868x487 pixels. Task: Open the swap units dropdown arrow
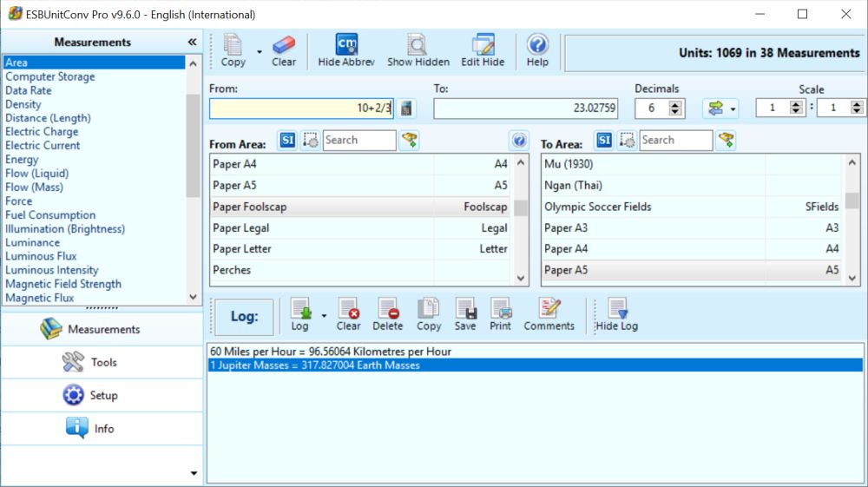(733, 109)
